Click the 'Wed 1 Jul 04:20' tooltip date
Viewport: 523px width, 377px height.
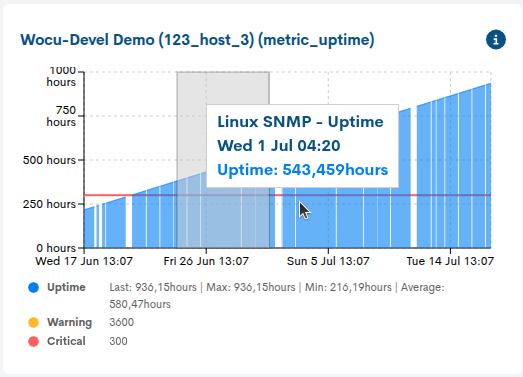(x=279, y=146)
